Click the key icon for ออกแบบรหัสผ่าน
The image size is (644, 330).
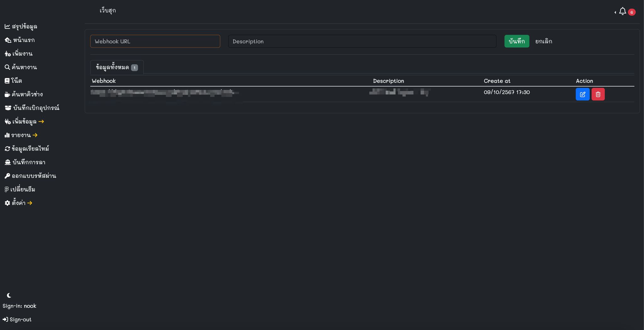click(7, 176)
